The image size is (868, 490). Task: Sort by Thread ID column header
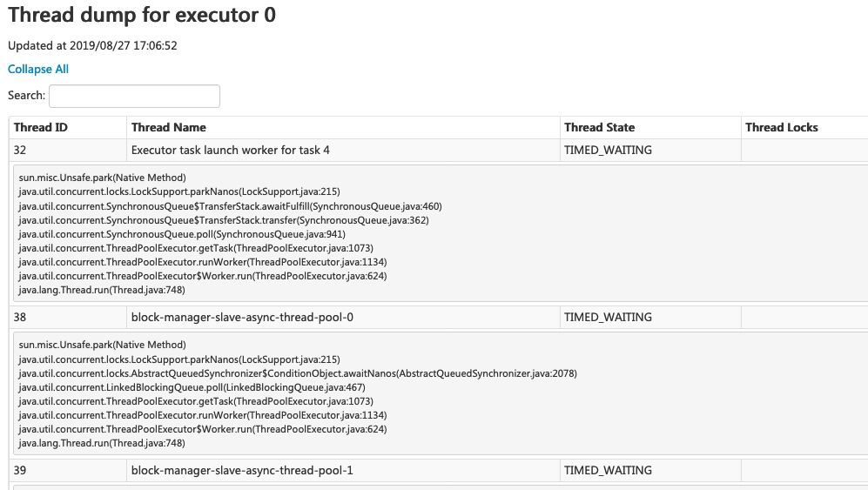click(x=40, y=127)
